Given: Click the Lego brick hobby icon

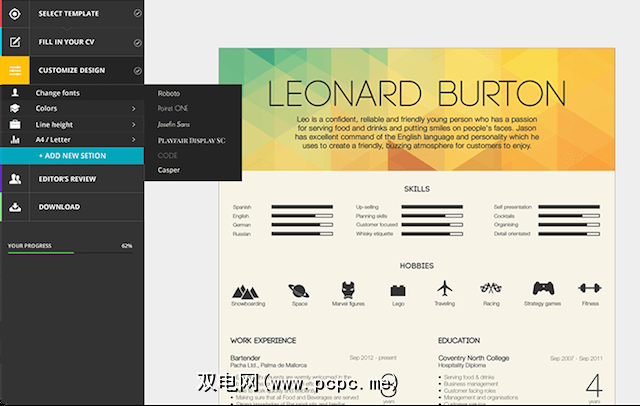Looking at the screenshot, I should (x=398, y=291).
